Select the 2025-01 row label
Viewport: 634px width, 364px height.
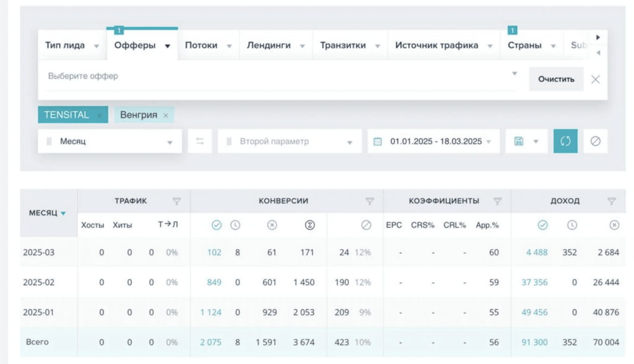pos(38,312)
